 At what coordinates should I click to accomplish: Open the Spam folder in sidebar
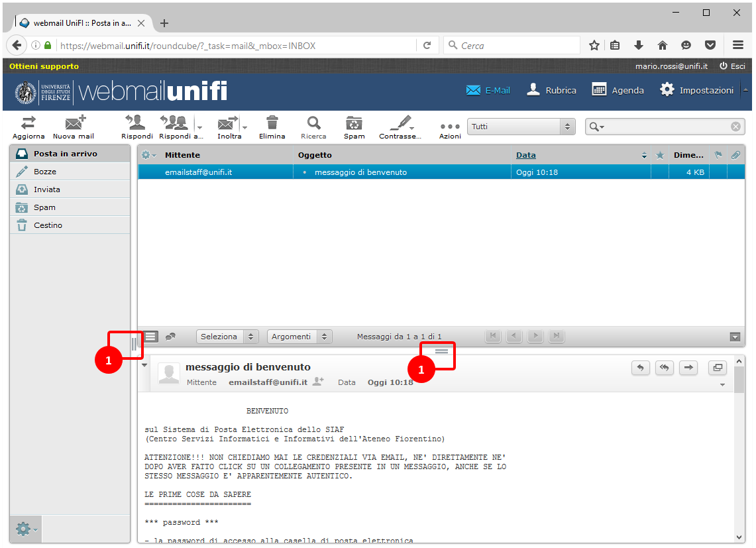point(70,207)
